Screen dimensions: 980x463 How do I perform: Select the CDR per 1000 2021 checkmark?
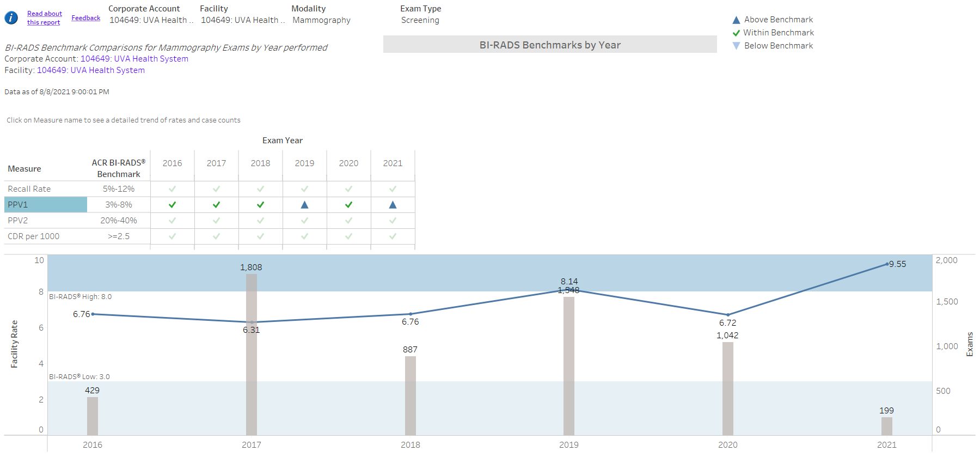pyautogui.click(x=393, y=236)
